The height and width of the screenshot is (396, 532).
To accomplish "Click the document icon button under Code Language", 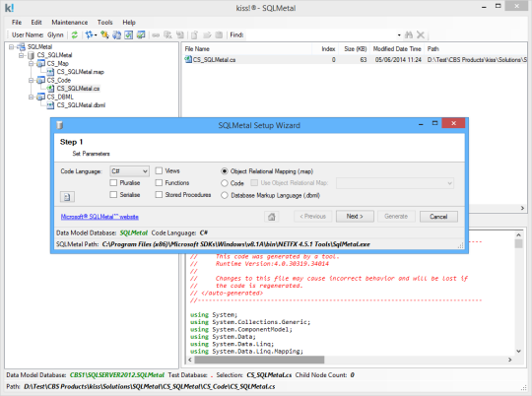I will tap(67, 197).
